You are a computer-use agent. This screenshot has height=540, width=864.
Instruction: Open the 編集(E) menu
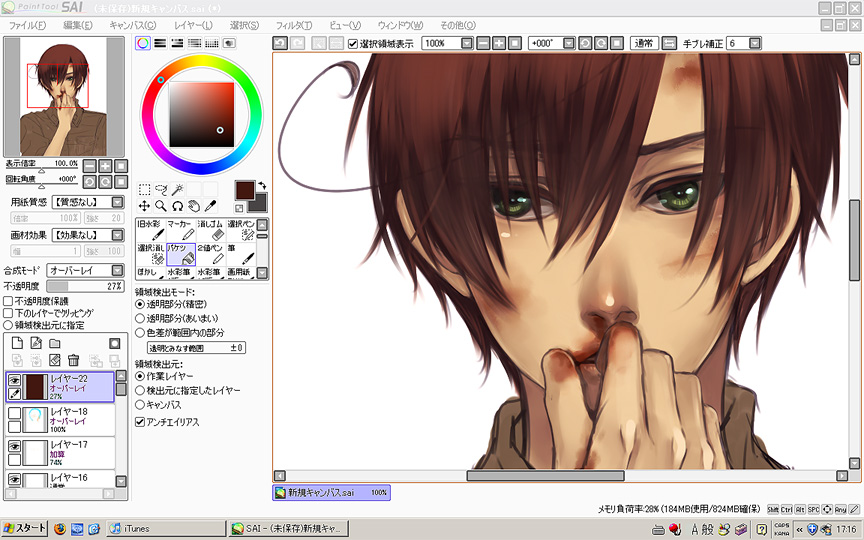pyautogui.click(x=78, y=25)
